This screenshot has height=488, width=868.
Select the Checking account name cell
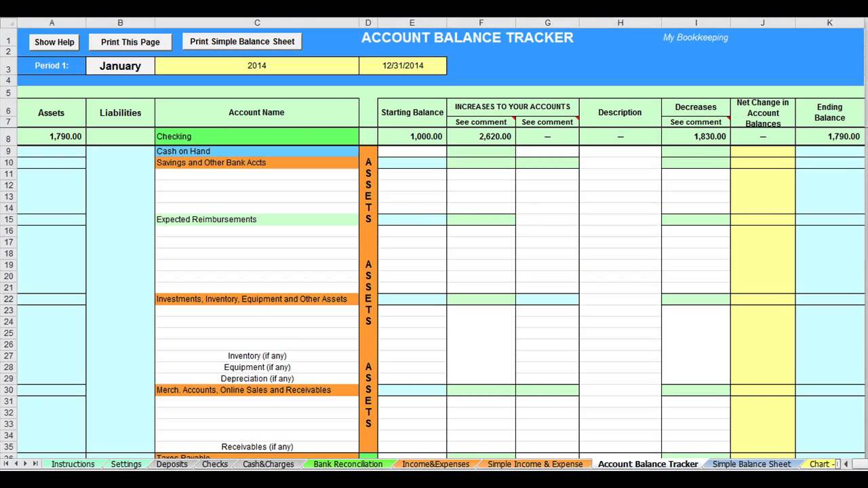click(x=256, y=136)
